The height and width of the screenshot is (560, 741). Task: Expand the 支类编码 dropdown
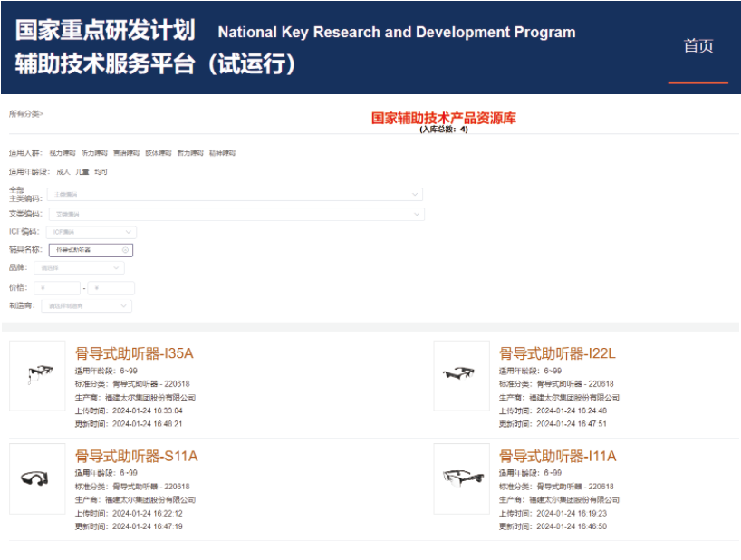point(235,214)
